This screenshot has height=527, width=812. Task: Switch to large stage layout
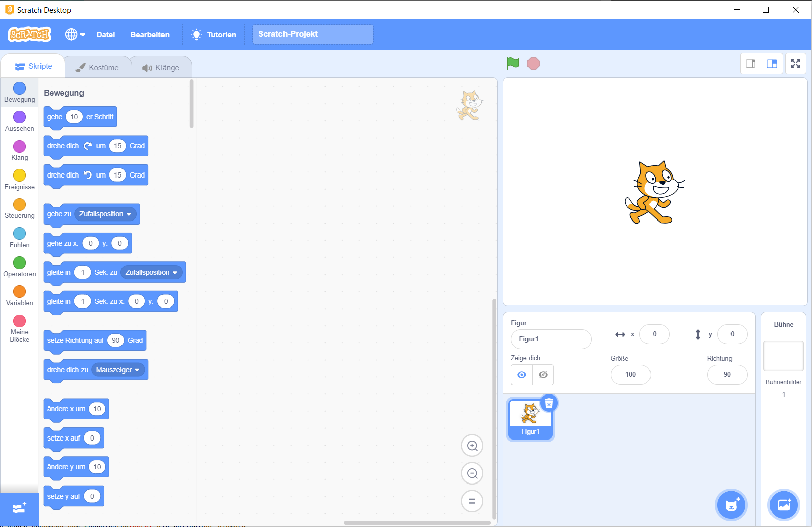tap(772, 64)
